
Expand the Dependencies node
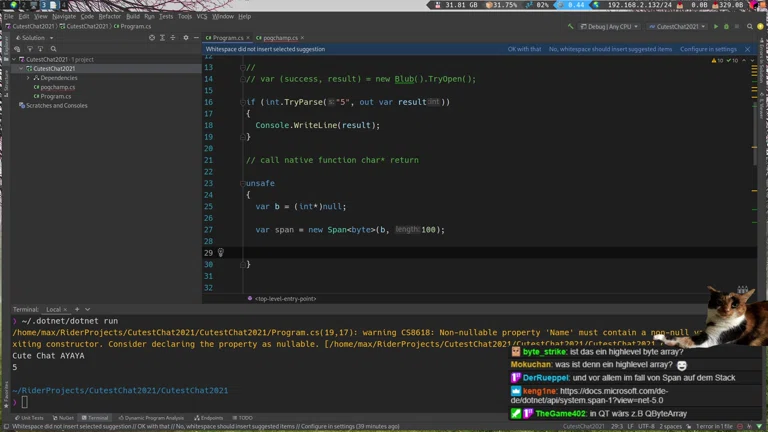pos(28,78)
